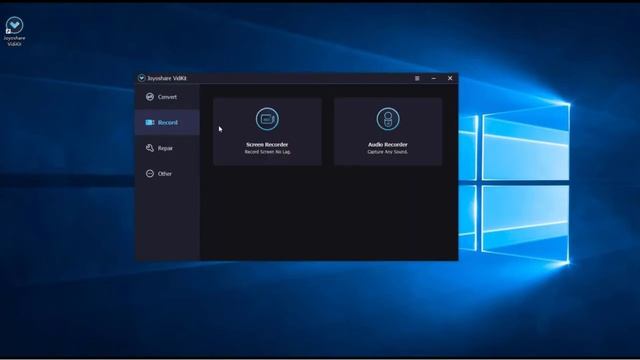Select the Record sidebar tab

point(167,122)
